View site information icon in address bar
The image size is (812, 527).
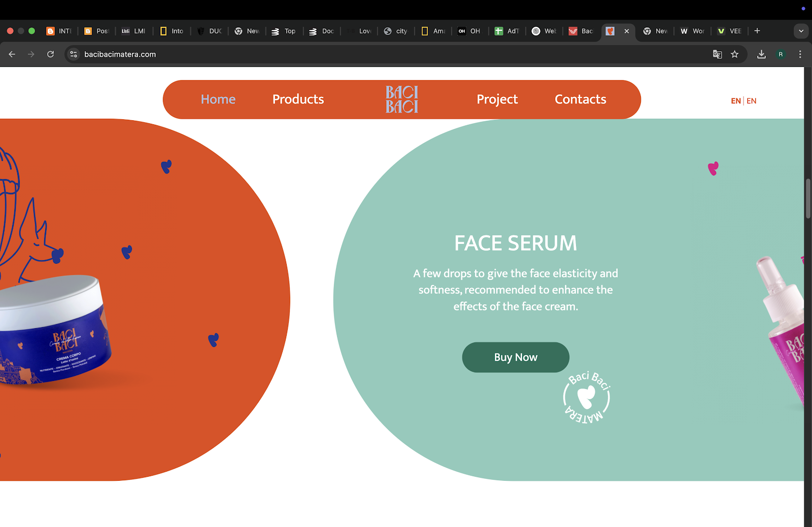click(74, 54)
